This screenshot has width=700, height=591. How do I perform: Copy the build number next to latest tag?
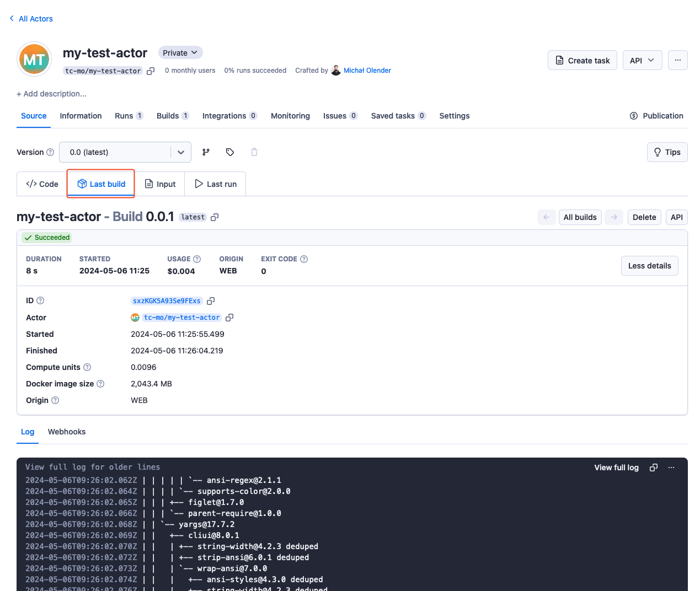215,217
